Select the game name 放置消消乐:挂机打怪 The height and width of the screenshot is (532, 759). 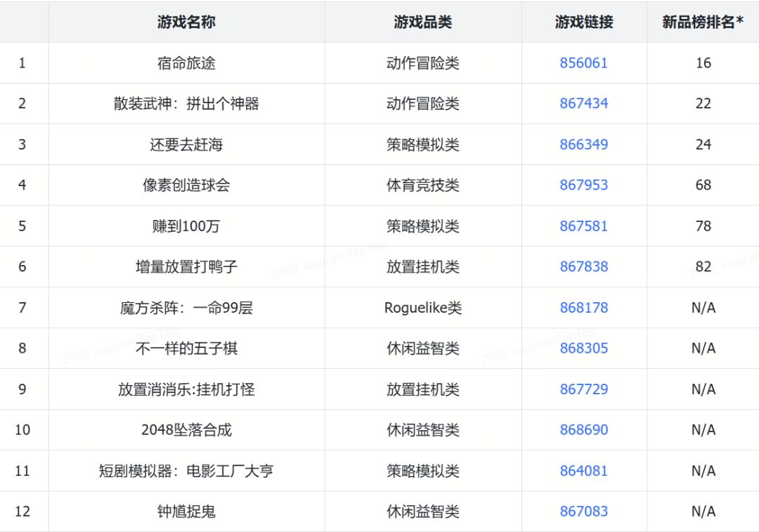click(x=186, y=389)
